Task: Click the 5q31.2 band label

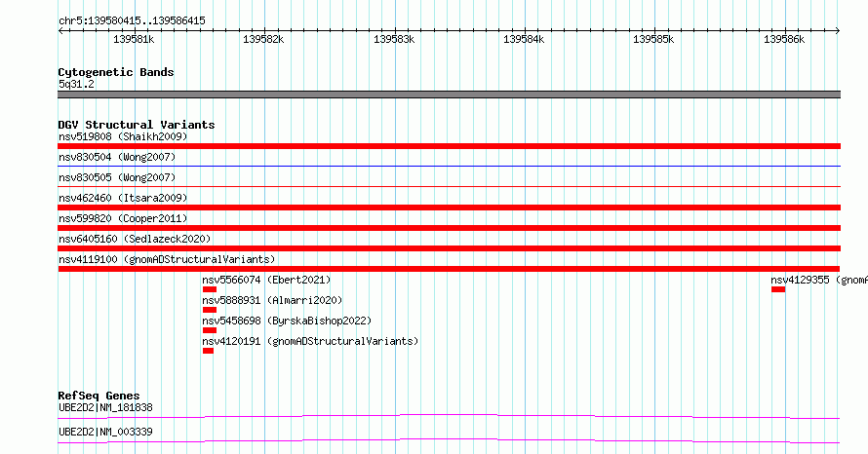Action: (x=76, y=84)
